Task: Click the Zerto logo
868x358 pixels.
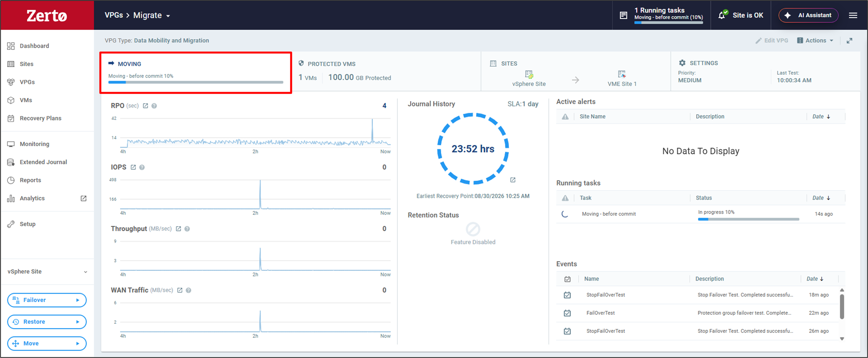Action: click(47, 16)
